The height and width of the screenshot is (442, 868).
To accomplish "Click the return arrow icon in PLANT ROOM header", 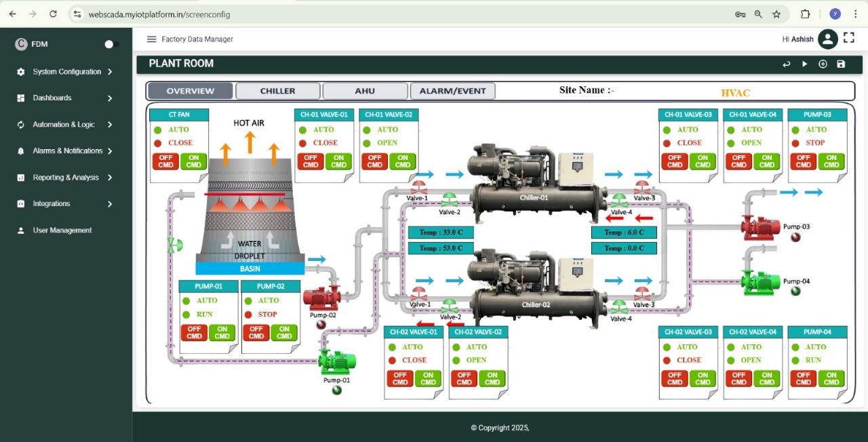I will (x=786, y=64).
